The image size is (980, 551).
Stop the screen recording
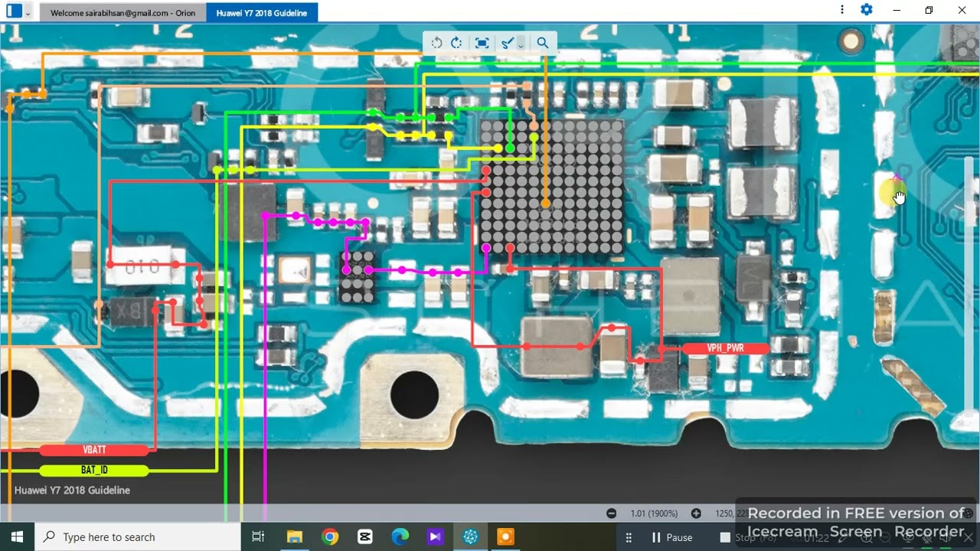pyautogui.click(x=738, y=537)
